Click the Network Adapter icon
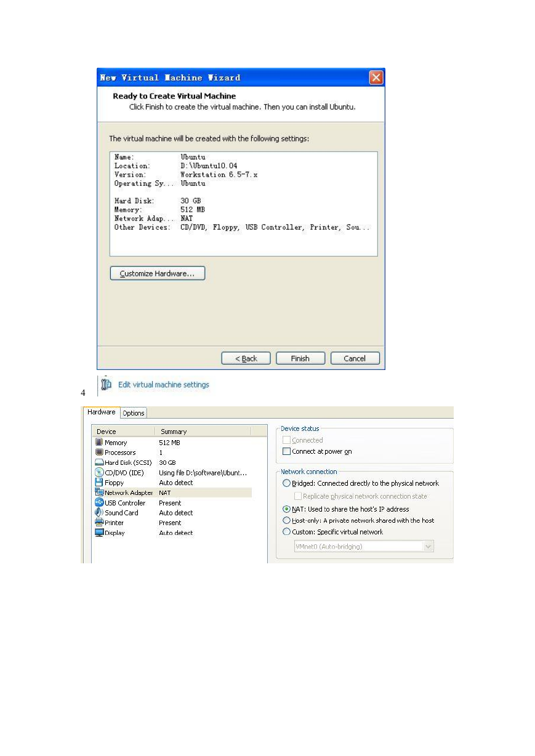The image size is (535, 756). tap(99, 493)
